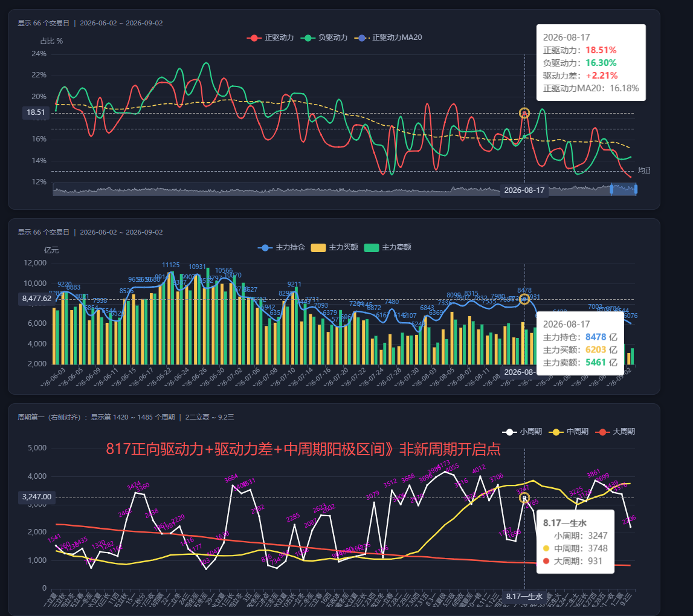Click the +2.21% 驱动力差 tooltip value
Screen dimensions: 693x616
(602, 76)
